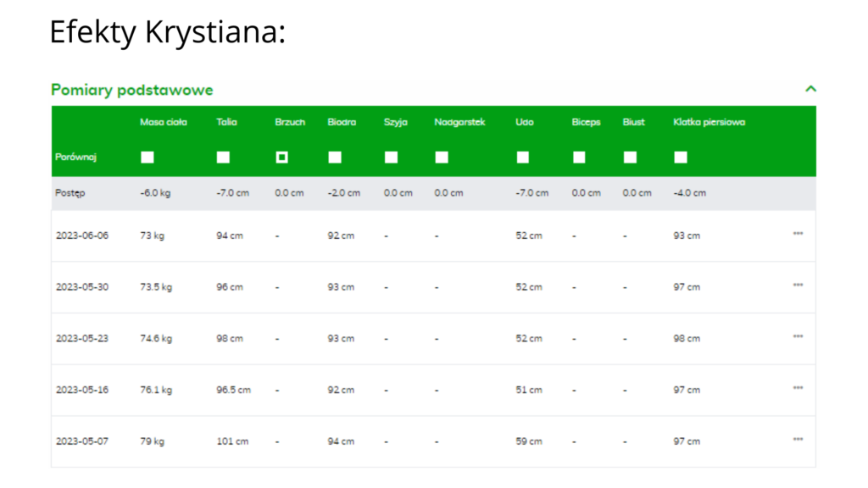
Task: Click the Masa ciała column header
Action: (163, 122)
